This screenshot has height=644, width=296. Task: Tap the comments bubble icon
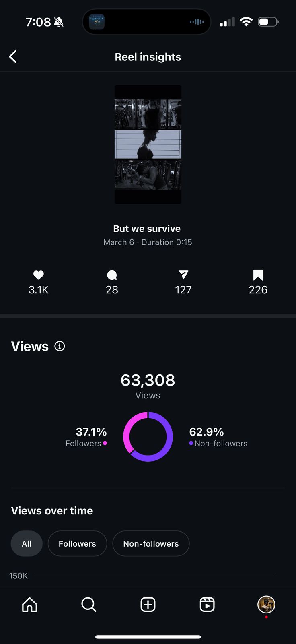tap(112, 275)
